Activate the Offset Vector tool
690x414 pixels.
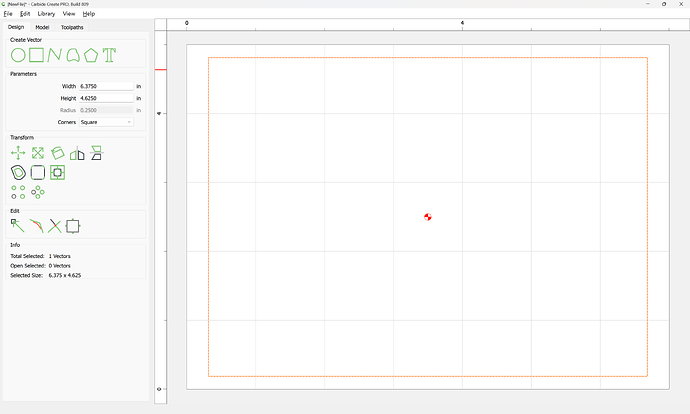tap(18, 172)
